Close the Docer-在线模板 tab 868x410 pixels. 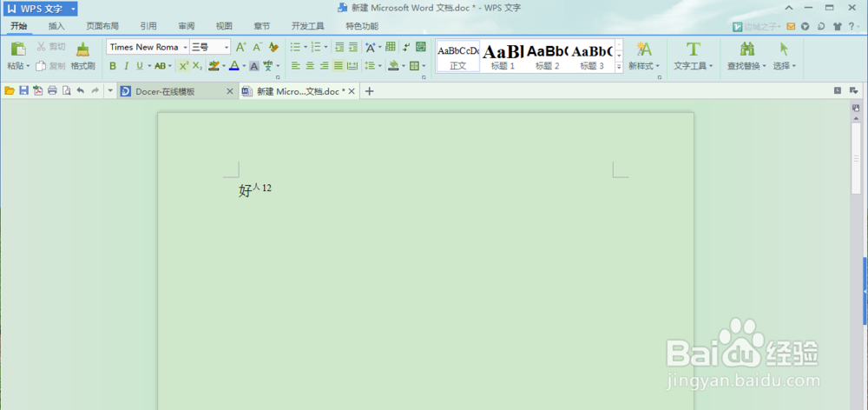click(x=230, y=91)
